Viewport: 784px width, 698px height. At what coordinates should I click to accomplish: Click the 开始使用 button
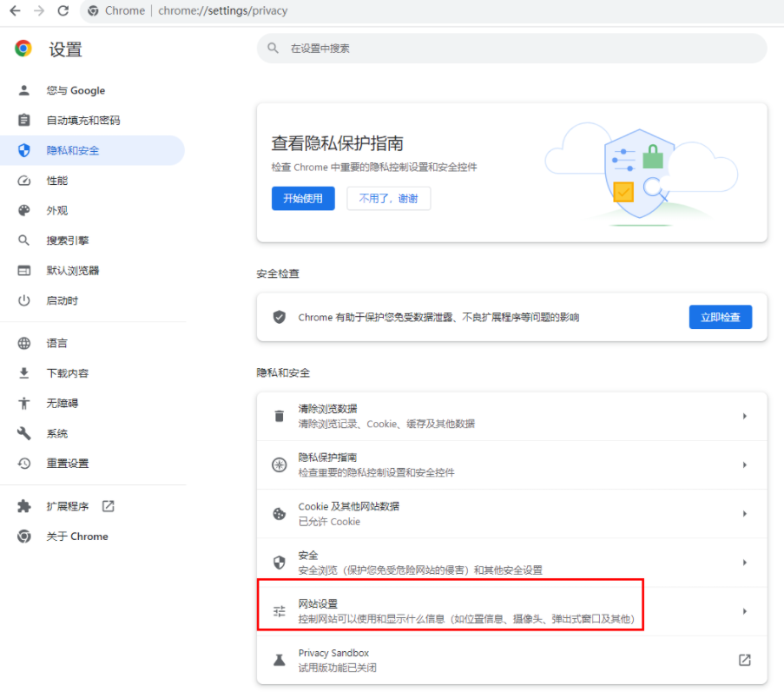click(x=303, y=198)
